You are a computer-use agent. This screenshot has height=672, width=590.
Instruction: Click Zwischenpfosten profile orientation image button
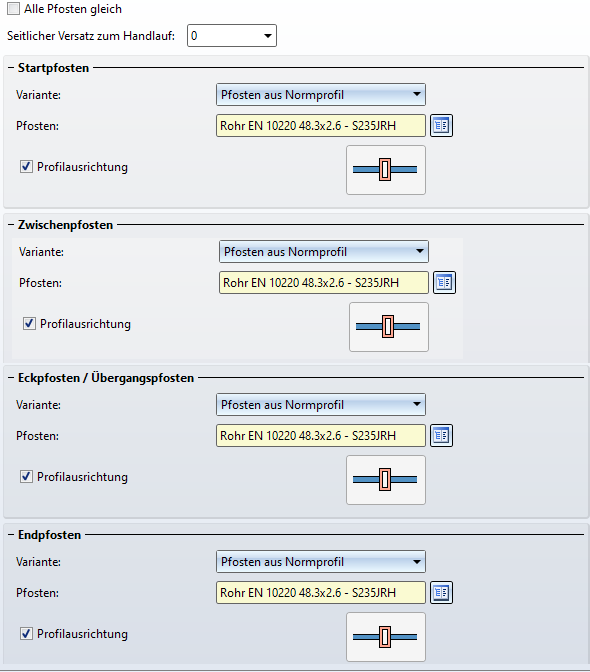click(389, 327)
